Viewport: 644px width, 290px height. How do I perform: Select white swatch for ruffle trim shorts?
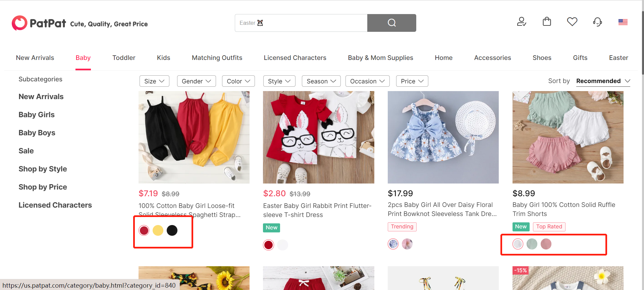pyautogui.click(x=518, y=244)
